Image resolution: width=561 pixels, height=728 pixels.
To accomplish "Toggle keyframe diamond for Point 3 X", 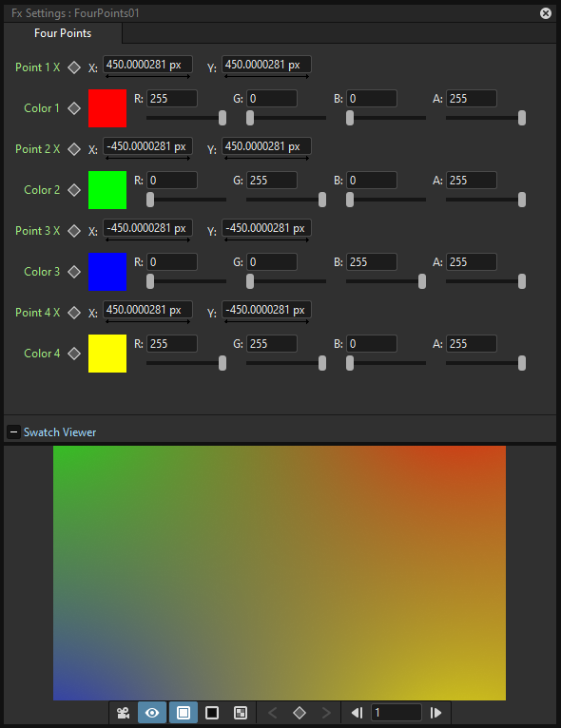I will [74, 231].
